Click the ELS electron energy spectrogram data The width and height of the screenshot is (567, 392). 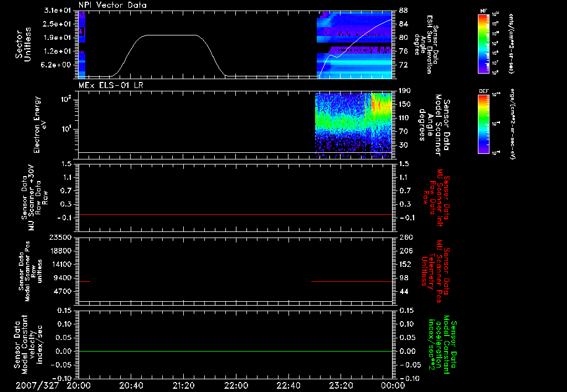pyautogui.click(x=353, y=125)
